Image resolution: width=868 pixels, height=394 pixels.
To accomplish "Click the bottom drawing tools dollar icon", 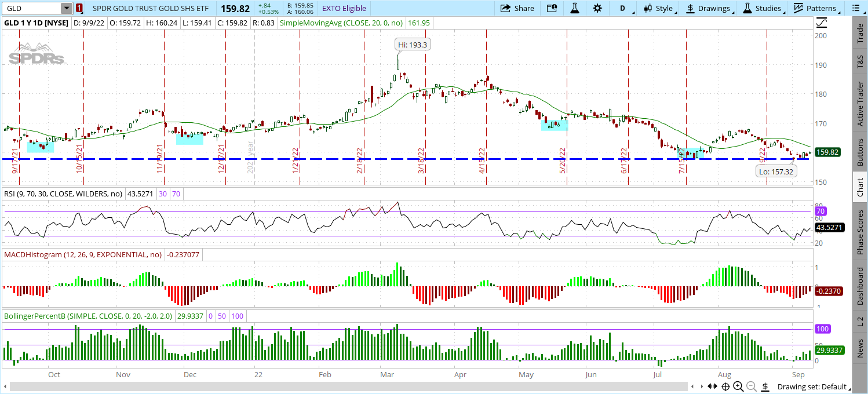I will pos(765,386).
